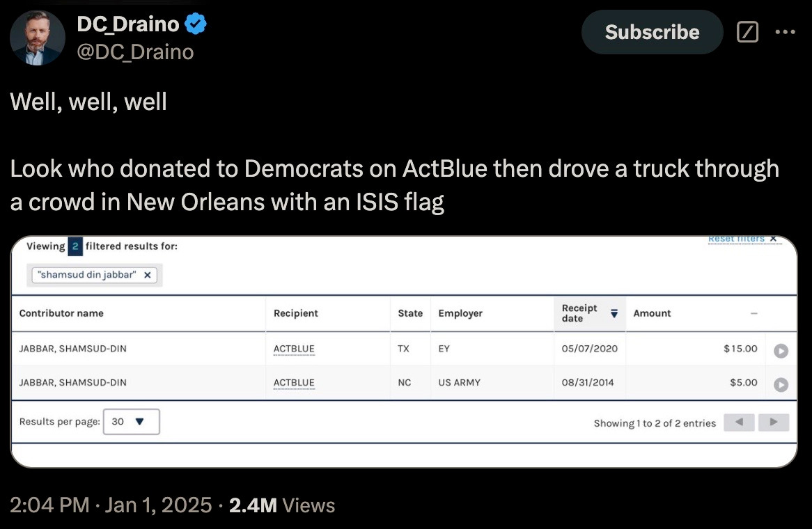The image size is (812, 529).
Task: Open DC_Draino profile picture
Action: (38, 38)
